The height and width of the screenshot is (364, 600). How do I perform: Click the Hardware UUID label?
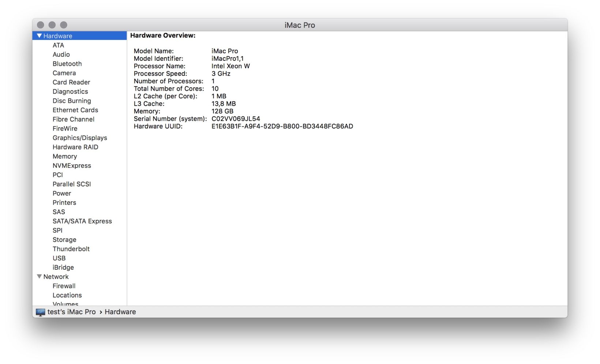click(x=158, y=126)
